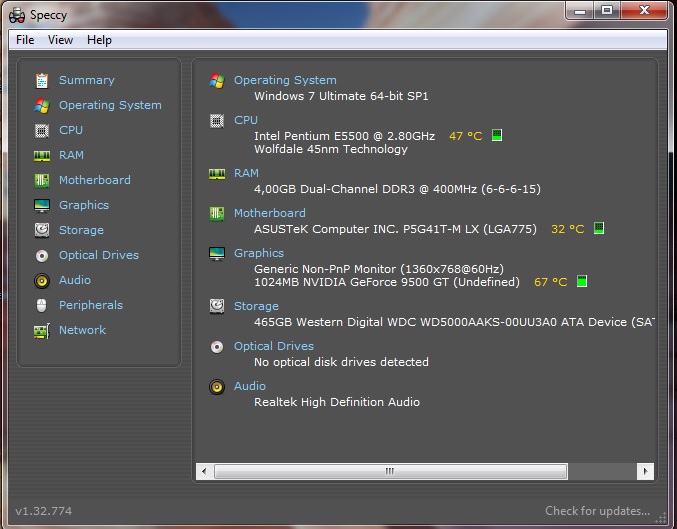Click the Optical Drives disc icon in the sidebar

click(42, 256)
